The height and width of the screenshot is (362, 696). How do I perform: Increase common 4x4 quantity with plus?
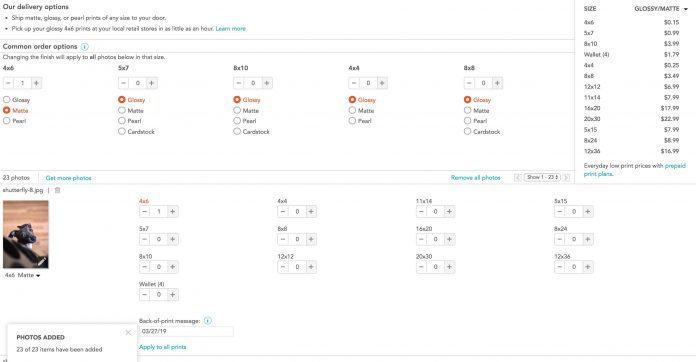click(382, 83)
